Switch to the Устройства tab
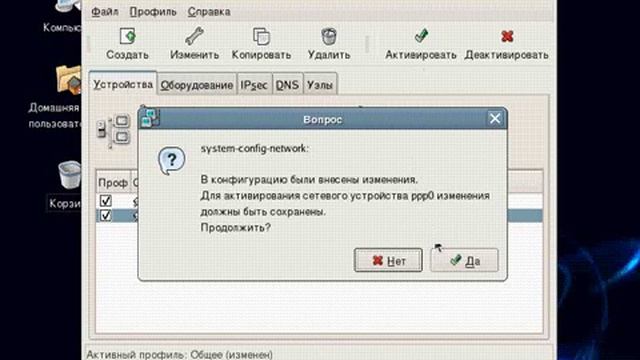The width and height of the screenshot is (640, 360). 123,84
